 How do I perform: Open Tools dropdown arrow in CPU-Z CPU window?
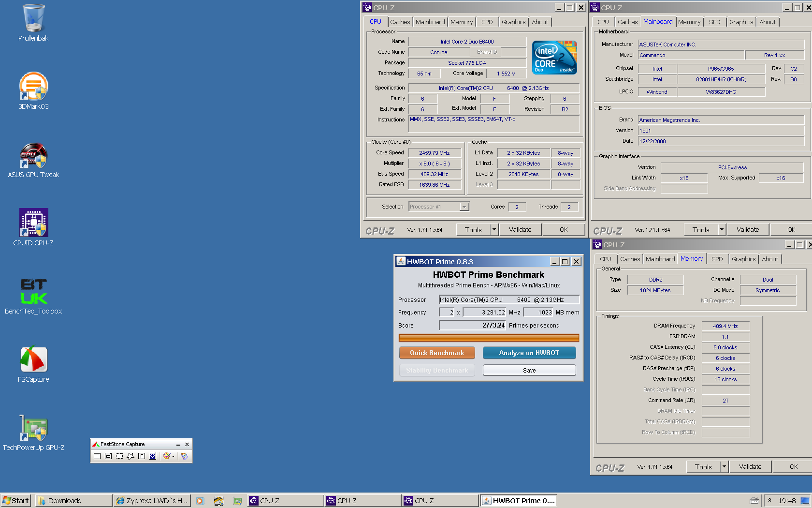(494, 230)
